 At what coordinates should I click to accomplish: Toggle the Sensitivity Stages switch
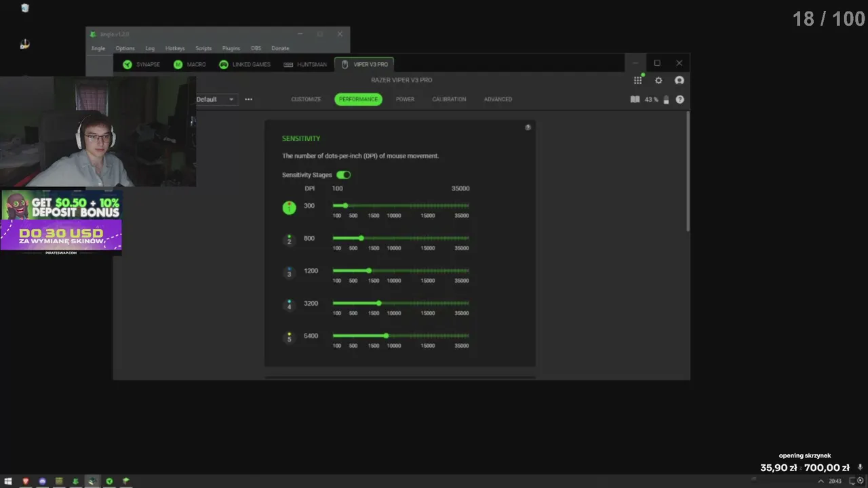click(x=344, y=175)
